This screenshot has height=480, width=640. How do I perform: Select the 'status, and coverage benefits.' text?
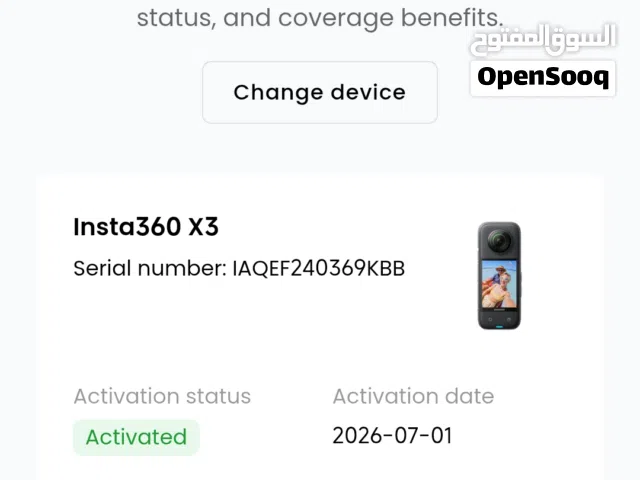pyautogui.click(x=320, y=18)
